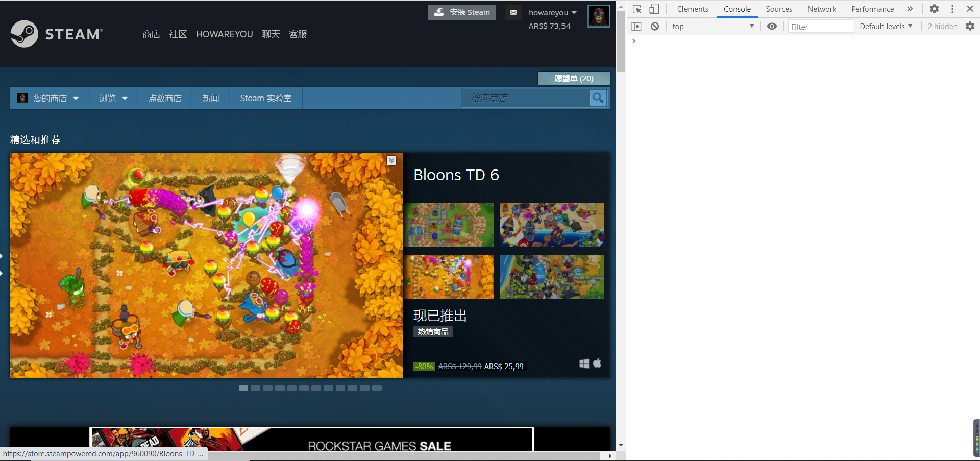
Task: Toggle the device toolbar icon
Action: 654,9
